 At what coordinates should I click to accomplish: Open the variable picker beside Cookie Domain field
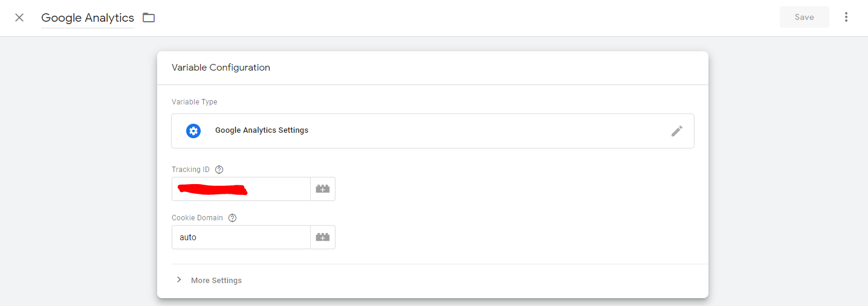point(323,237)
